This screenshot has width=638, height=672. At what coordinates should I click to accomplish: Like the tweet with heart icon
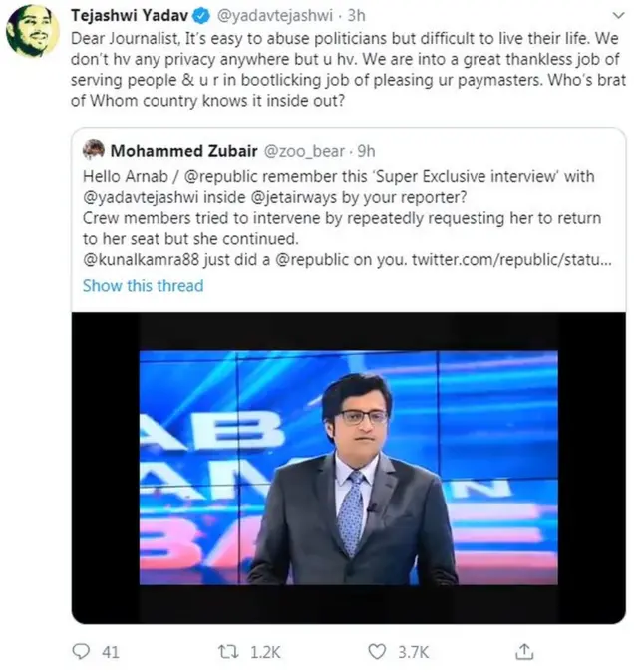tap(377, 652)
